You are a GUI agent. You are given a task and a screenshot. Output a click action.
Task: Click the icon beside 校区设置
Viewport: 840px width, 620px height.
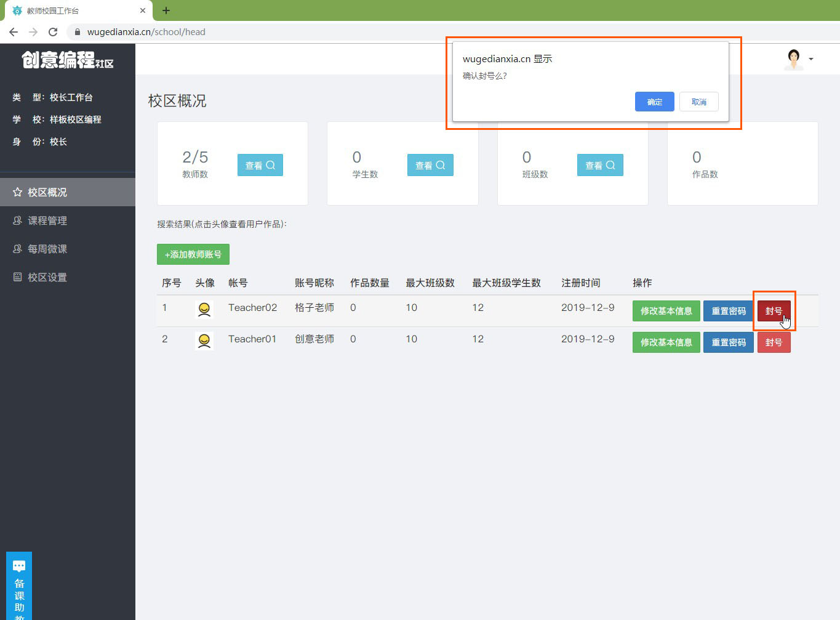17,277
